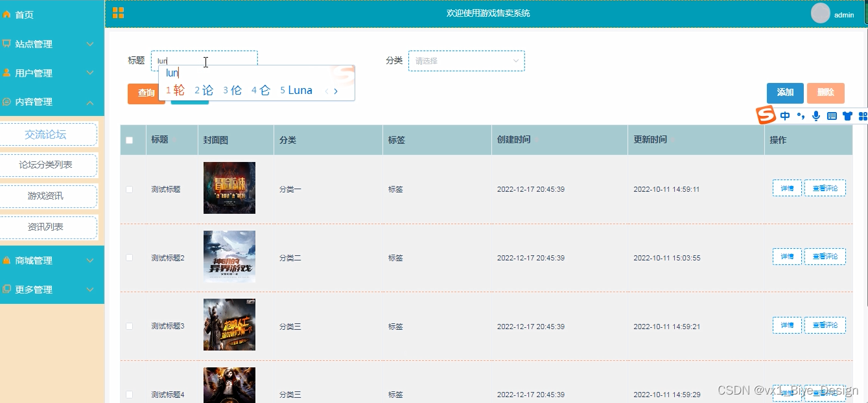
Task: Click the user icon beside 用户管理
Action: (6, 73)
